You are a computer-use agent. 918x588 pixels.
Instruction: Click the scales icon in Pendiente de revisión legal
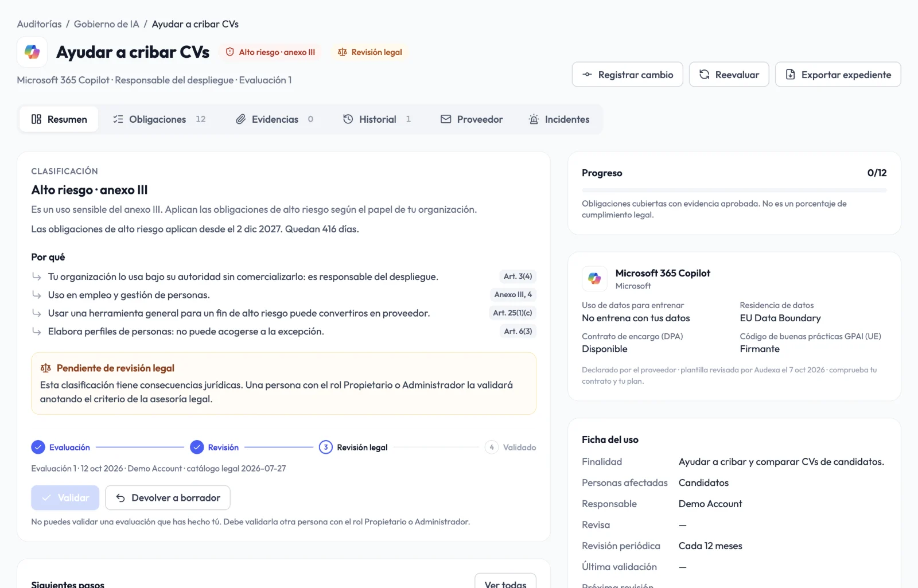45,368
